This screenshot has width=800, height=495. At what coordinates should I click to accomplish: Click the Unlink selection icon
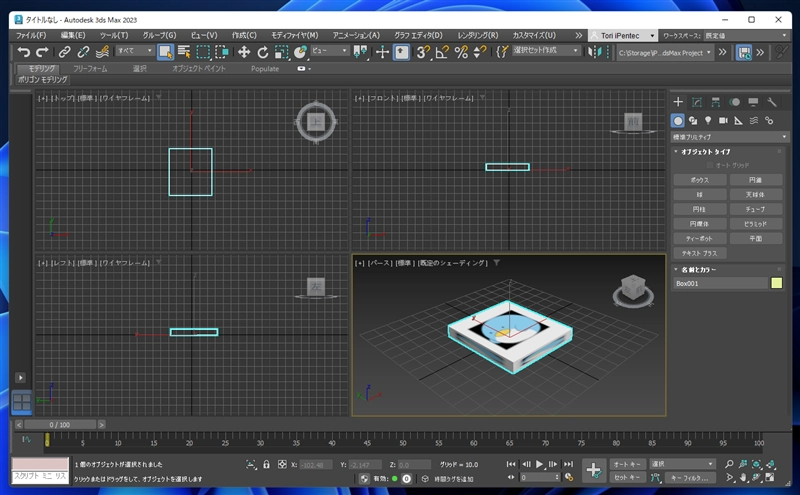(83, 52)
